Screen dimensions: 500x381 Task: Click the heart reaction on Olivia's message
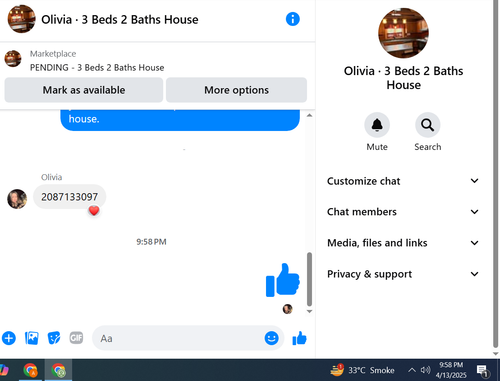click(94, 211)
